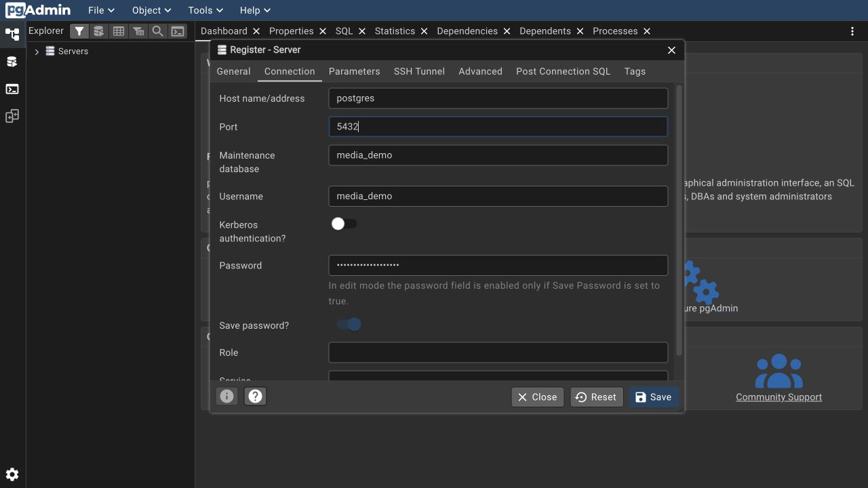Open the Tools menu dropdown

click(205, 10)
